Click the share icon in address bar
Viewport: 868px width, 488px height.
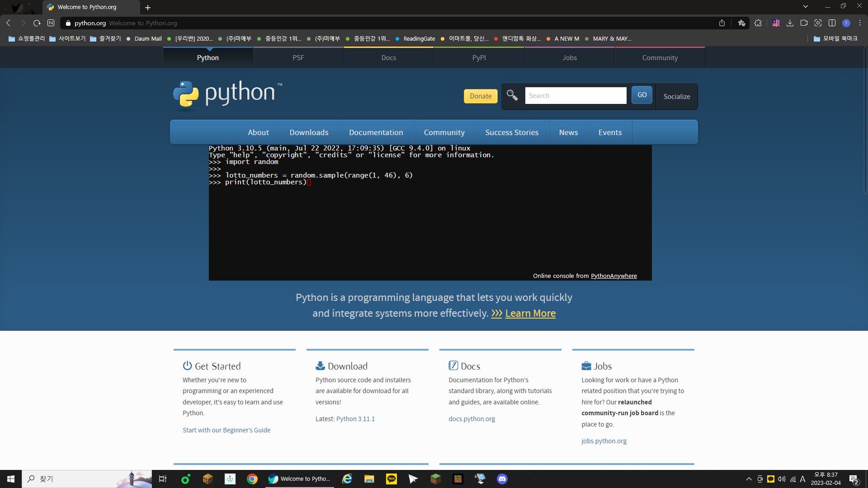[722, 23]
